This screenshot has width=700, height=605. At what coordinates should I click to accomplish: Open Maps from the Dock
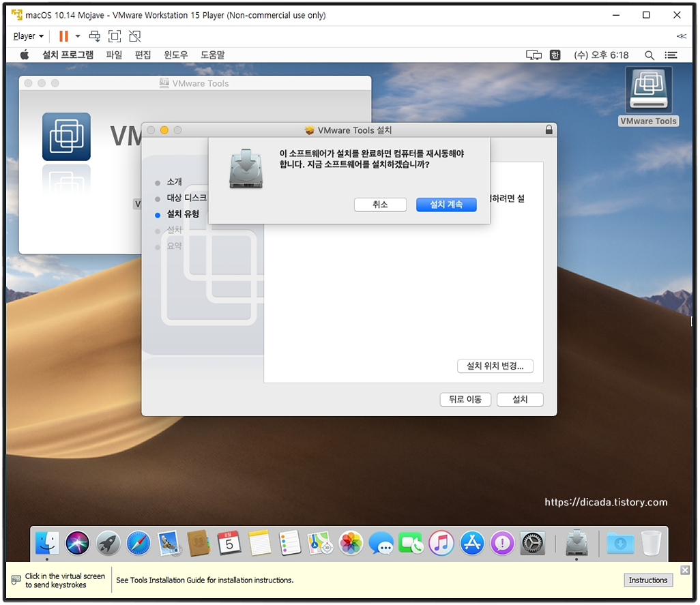pyautogui.click(x=320, y=543)
